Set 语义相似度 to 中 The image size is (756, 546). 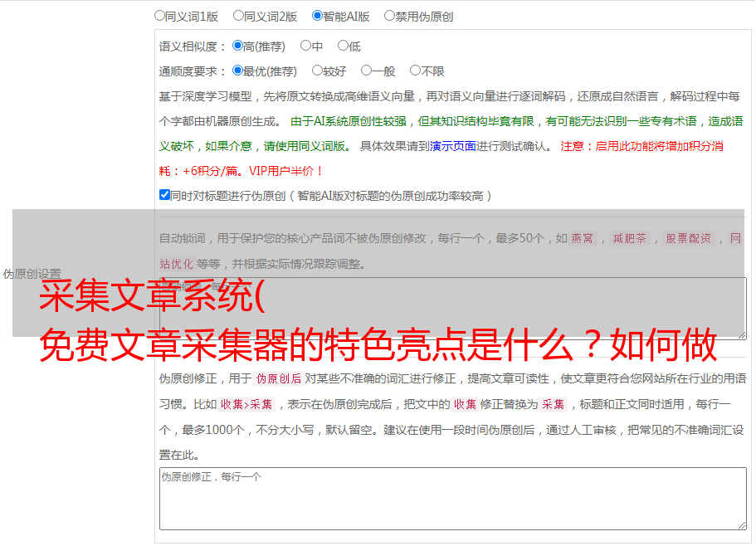coord(305,46)
